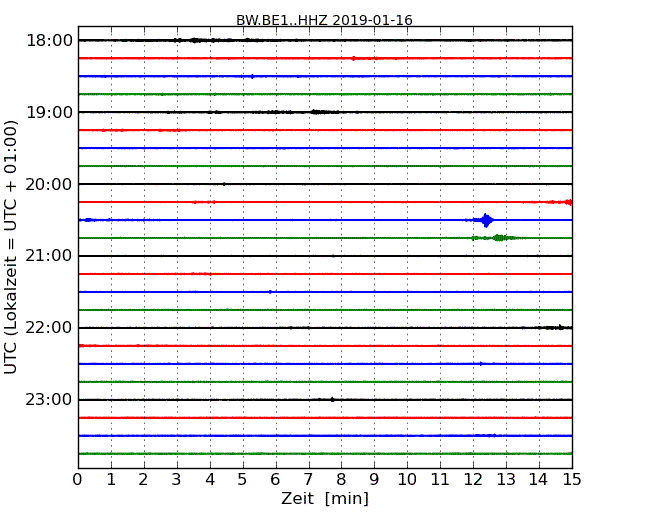Click the 18:00 time label
Image resolution: width=650 pixels, height=520 pixels.
[x=49, y=41]
